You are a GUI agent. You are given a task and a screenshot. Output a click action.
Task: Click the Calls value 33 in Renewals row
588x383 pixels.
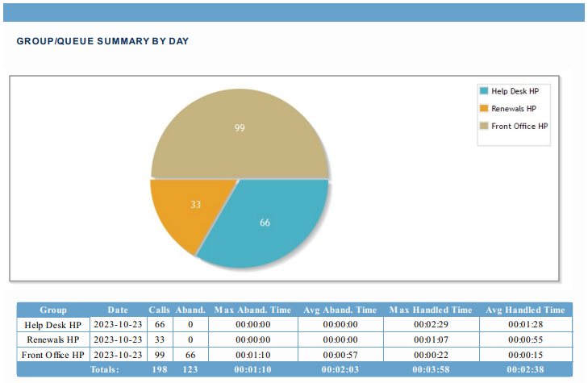pyautogui.click(x=160, y=339)
